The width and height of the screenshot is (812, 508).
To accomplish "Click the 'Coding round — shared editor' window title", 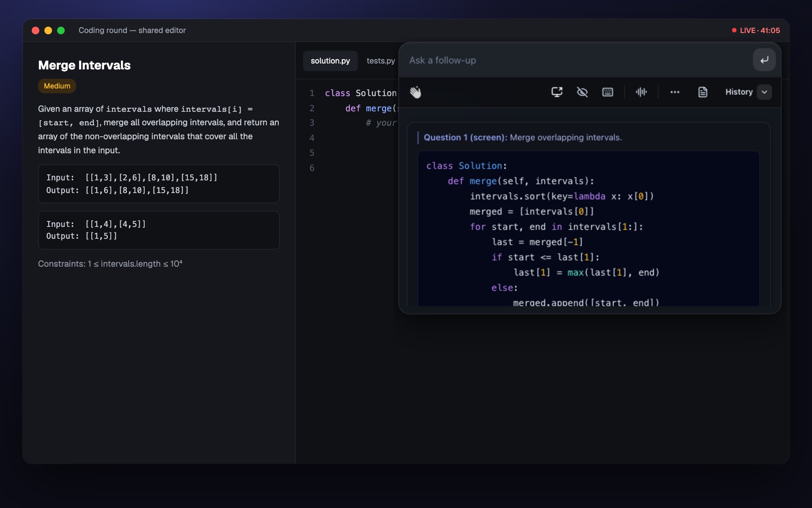I will coord(132,30).
